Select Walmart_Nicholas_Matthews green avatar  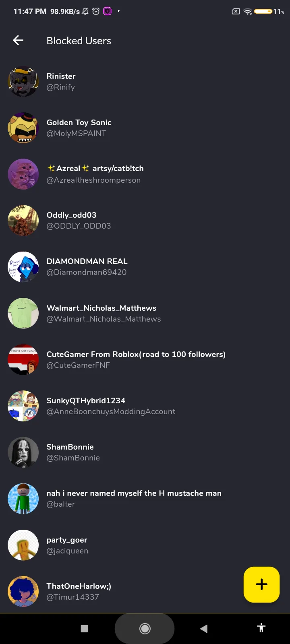(23, 313)
